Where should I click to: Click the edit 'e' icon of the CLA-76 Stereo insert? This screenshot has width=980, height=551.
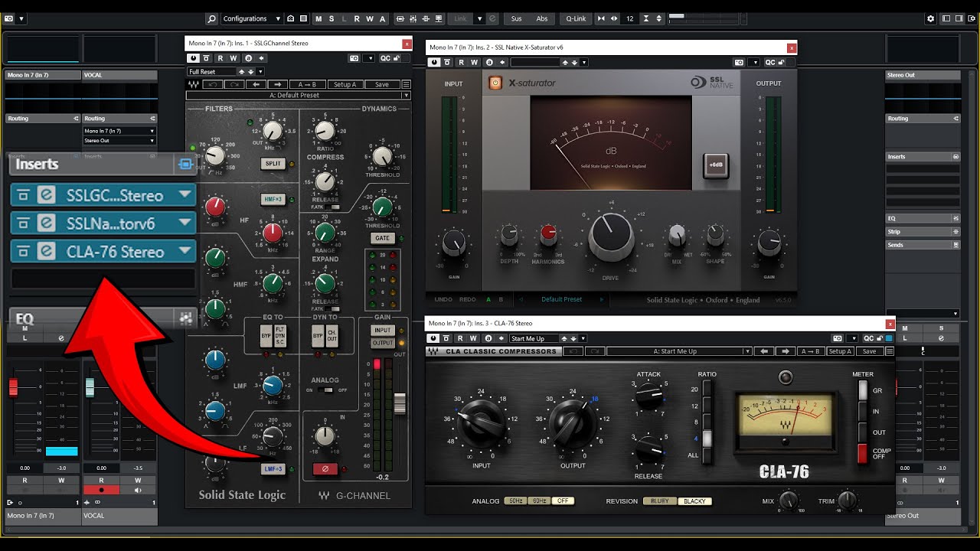click(46, 252)
